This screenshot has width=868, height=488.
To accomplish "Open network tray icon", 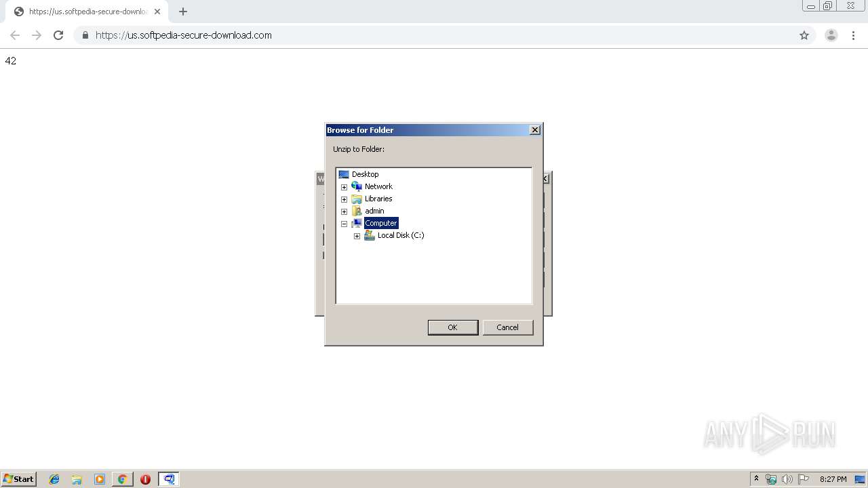I will [x=771, y=479].
